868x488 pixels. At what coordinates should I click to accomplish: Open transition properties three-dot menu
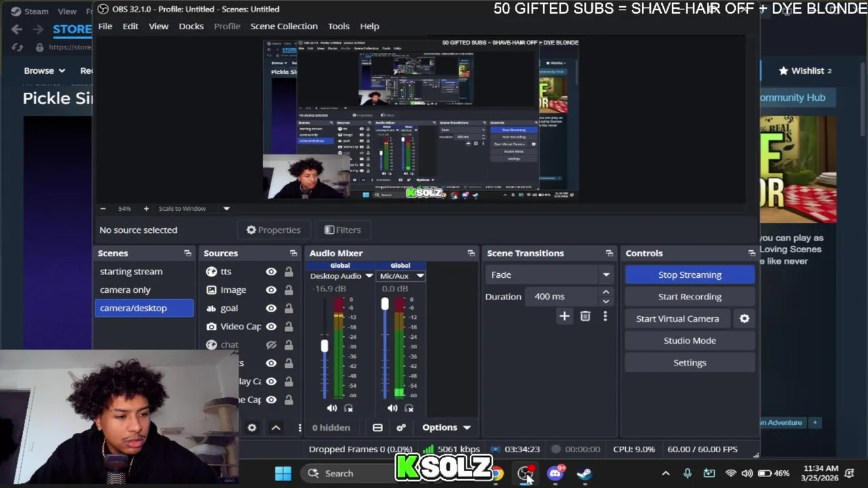coord(605,316)
